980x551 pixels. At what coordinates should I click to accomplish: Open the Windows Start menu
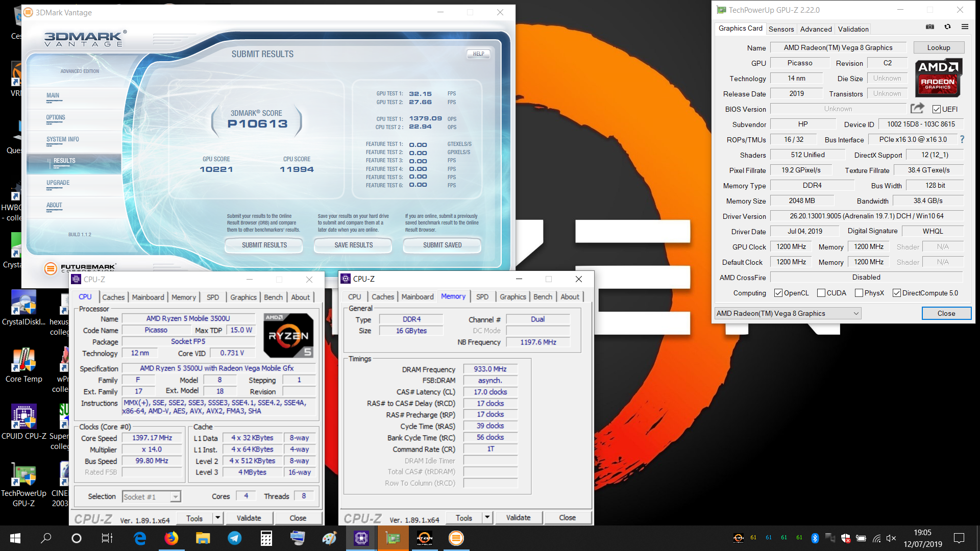coord(15,538)
